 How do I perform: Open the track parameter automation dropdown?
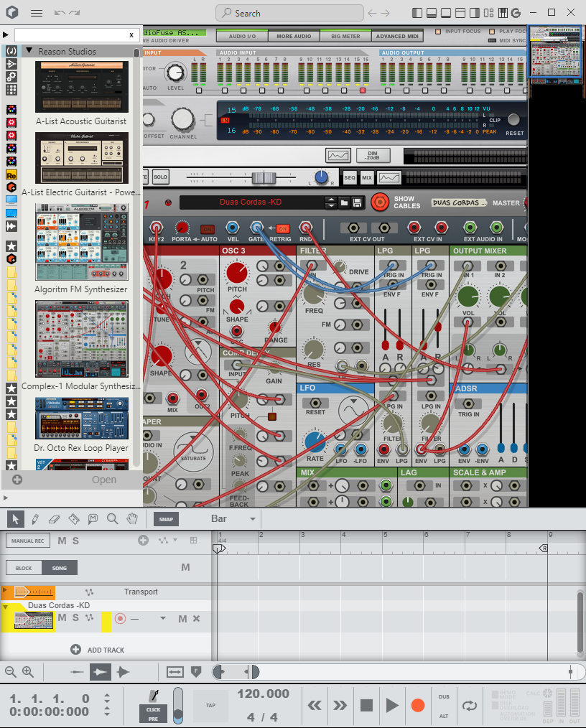(x=175, y=540)
